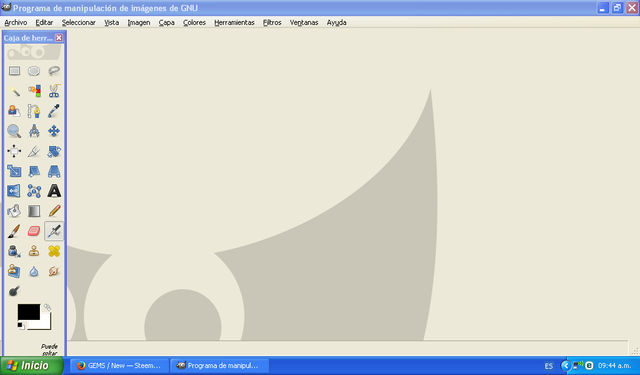
Task: Open the Capa menu
Action: pyautogui.click(x=167, y=22)
